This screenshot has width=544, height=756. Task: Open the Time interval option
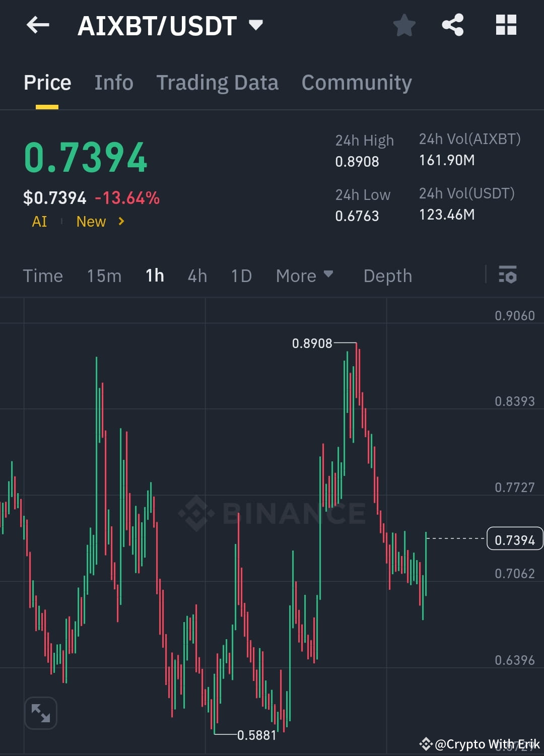pyautogui.click(x=43, y=276)
